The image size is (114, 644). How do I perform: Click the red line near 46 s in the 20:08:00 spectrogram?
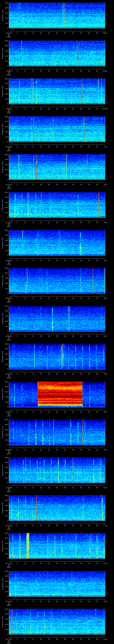click(x=83, y=432)
